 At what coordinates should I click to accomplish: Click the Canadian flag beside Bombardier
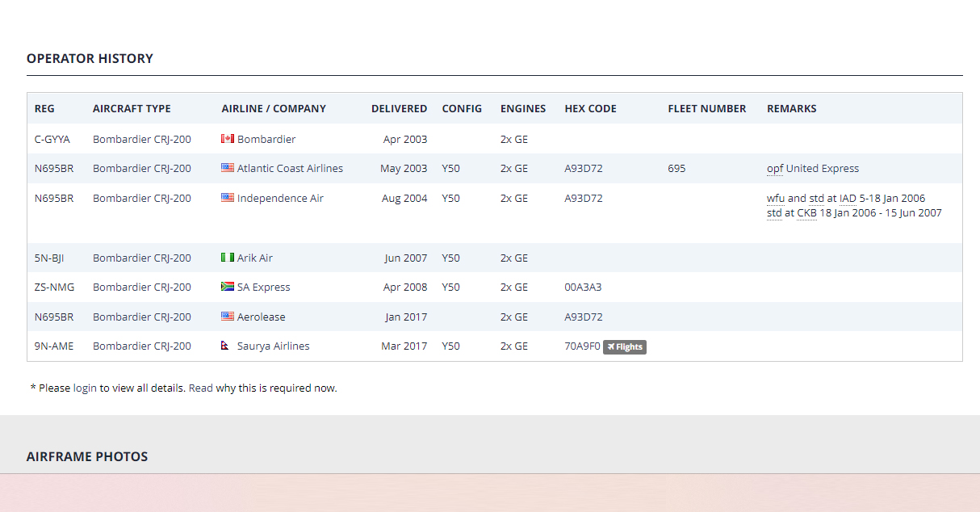[x=228, y=139]
